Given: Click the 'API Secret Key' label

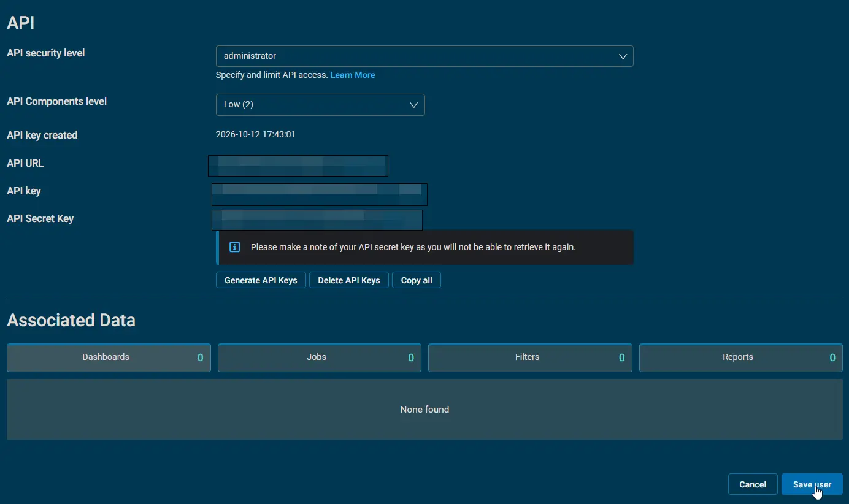Looking at the screenshot, I should (40, 218).
